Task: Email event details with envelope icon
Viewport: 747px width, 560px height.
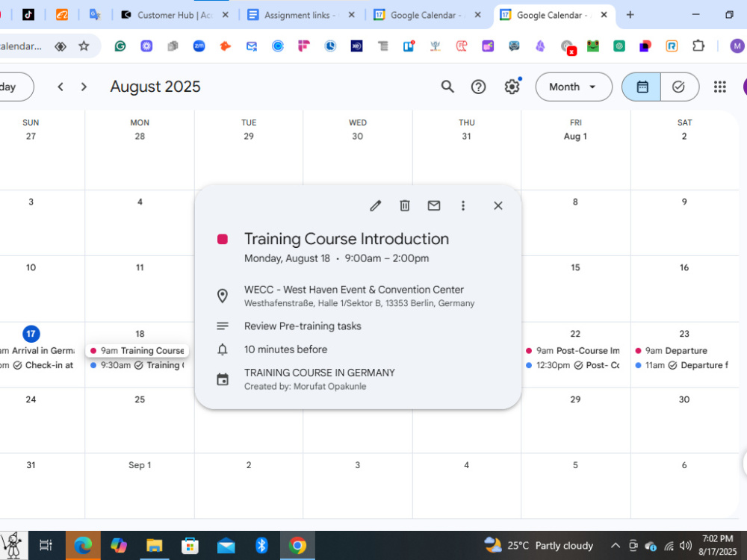Action: (433, 206)
